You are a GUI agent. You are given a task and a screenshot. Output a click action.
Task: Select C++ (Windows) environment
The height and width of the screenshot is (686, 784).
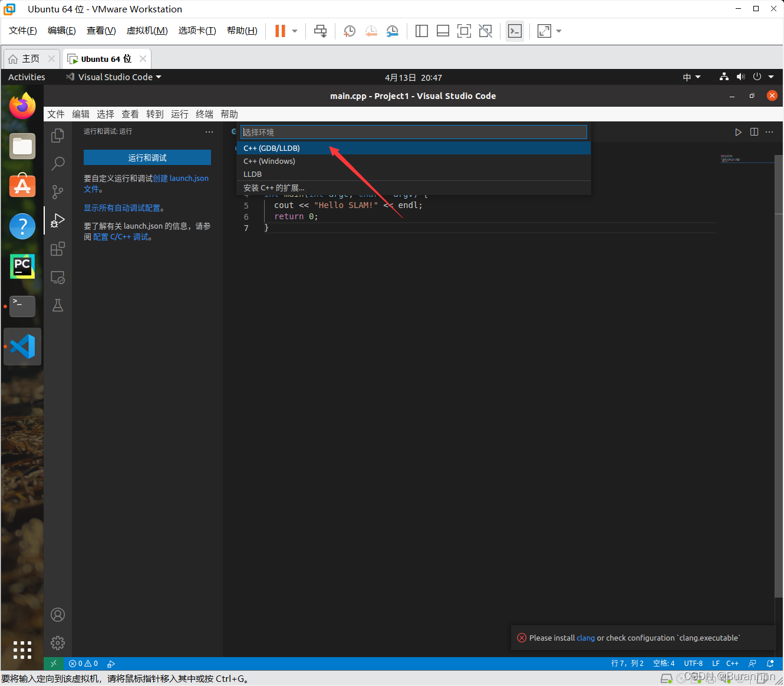coord(414,161)
